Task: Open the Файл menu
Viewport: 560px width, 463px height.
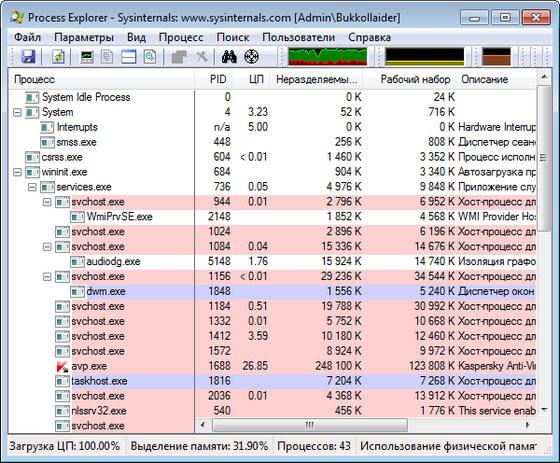Action: [28, 37]
